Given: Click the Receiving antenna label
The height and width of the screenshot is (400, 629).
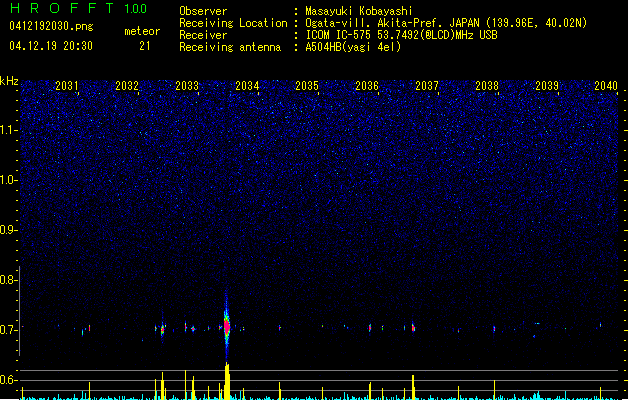Looking at the screenshot, I should 230,47.
